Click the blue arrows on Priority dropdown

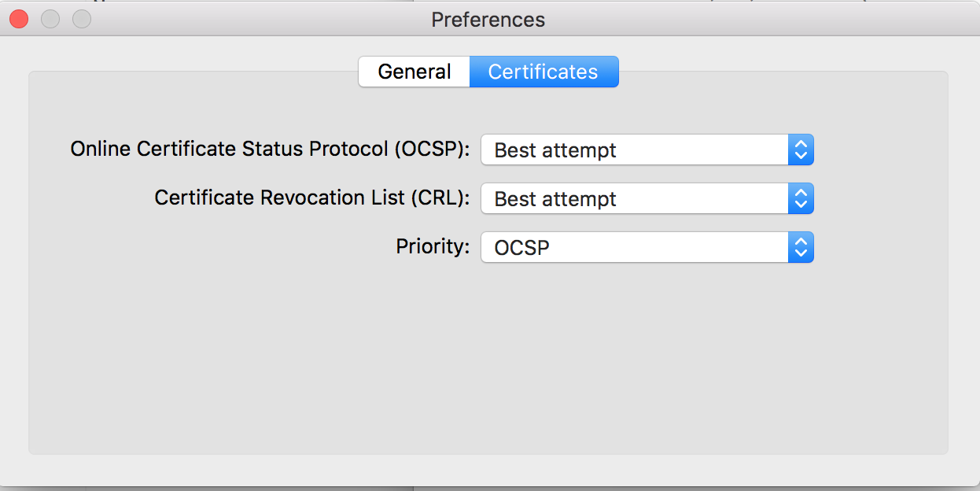tap(801, 248)
